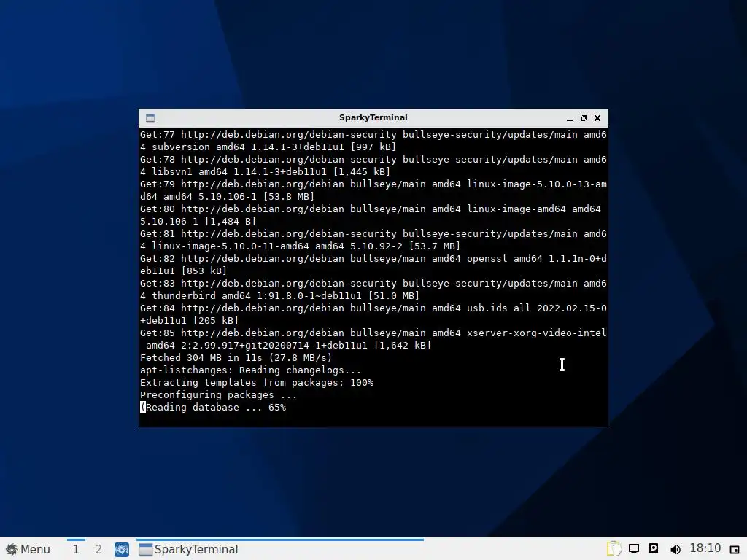Click 'Extracting templates from packages: 100%' line
747x560 pixels.
point(257,382)
